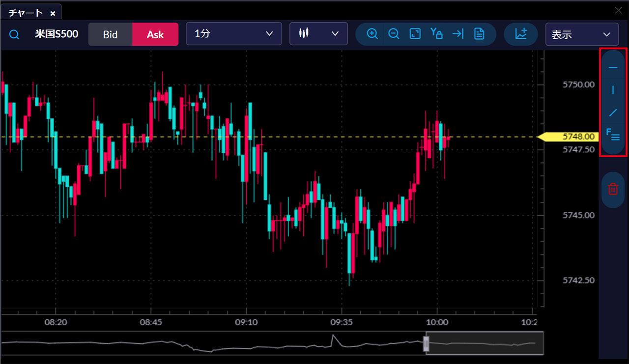This screenshot has width=629, height=364.
Task: Click the 08:45 time axis label
Action: [151, 322]
